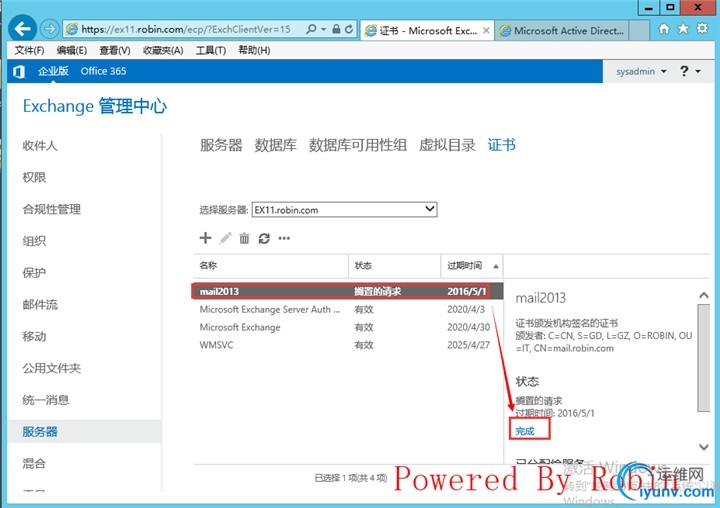Click the details pane scrollbar thumb
The height and width of the screenshot is (508, 720).
click(x=703, y=357)
